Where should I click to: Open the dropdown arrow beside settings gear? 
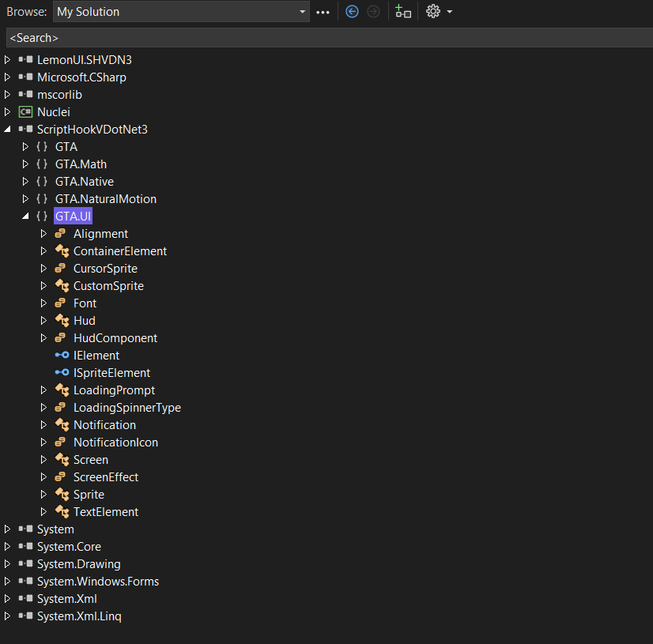(x=449, y=12)
